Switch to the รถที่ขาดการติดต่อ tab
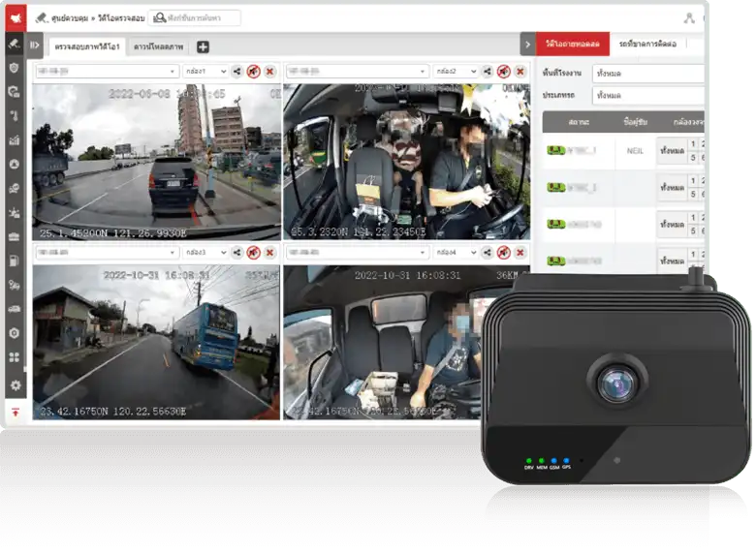756x553 pixels. tap(647, 44)
